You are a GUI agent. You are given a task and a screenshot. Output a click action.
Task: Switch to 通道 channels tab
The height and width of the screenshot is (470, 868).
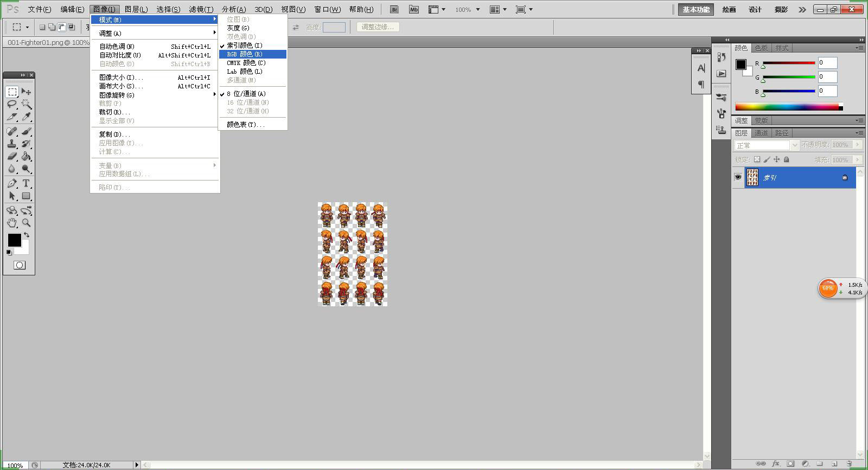coord(761,133)
